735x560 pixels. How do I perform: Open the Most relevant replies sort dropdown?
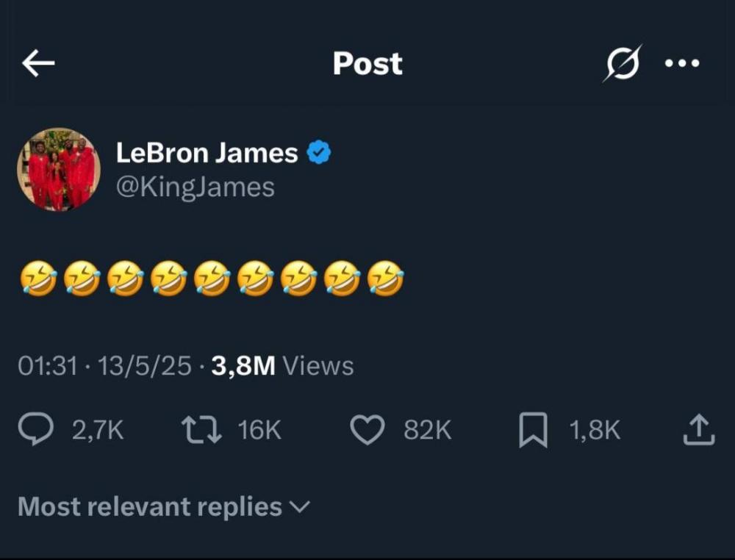coord(150,507)
